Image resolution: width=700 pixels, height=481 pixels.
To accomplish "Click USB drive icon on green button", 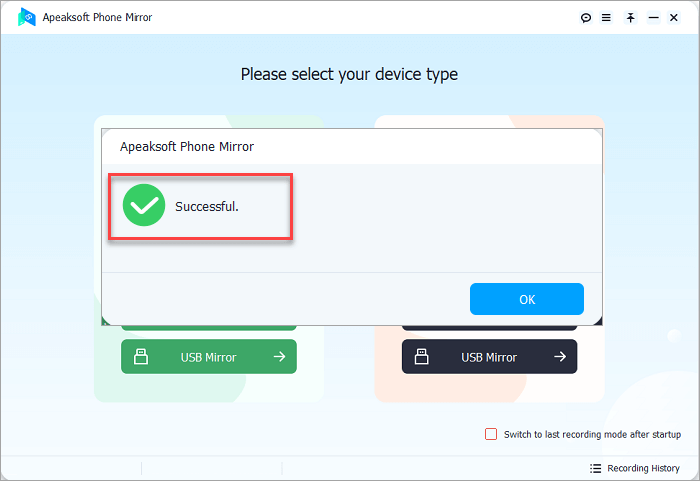I will 141,356.
